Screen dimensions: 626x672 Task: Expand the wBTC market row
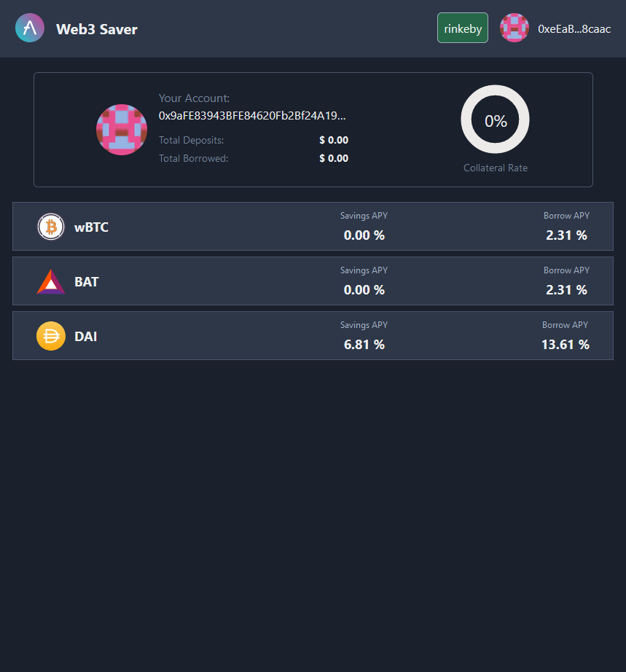pyautogui.click(x=219, y=227)
